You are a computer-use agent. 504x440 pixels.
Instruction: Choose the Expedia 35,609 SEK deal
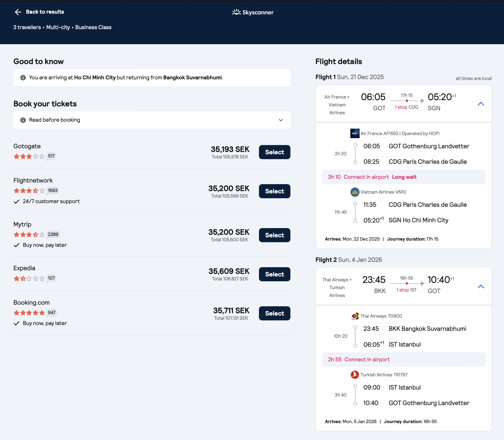[274, 274]
